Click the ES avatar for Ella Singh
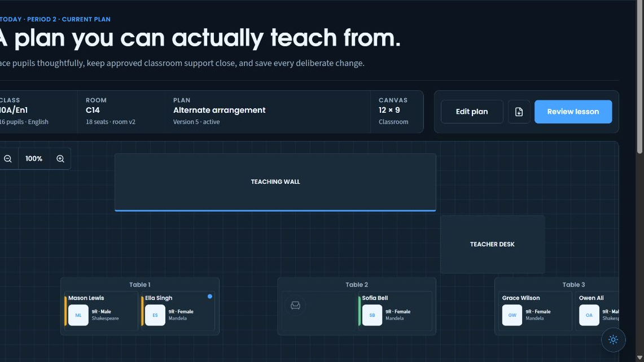Screen dimensions: 644x362 click(155, 315)
